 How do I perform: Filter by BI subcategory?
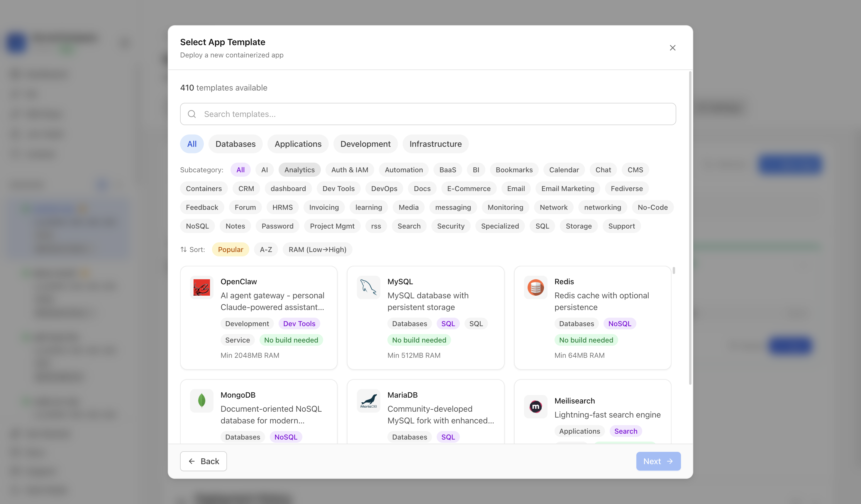476,170
